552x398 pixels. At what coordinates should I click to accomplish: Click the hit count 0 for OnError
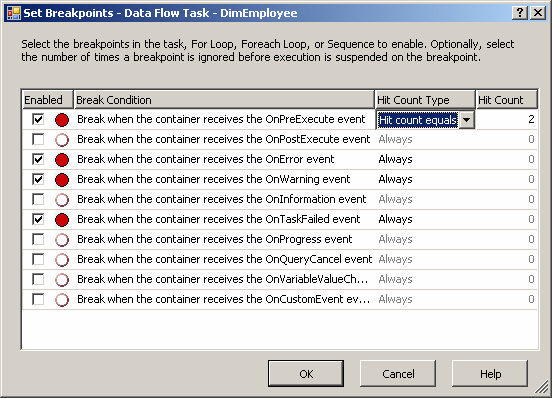tap(531, 159)
